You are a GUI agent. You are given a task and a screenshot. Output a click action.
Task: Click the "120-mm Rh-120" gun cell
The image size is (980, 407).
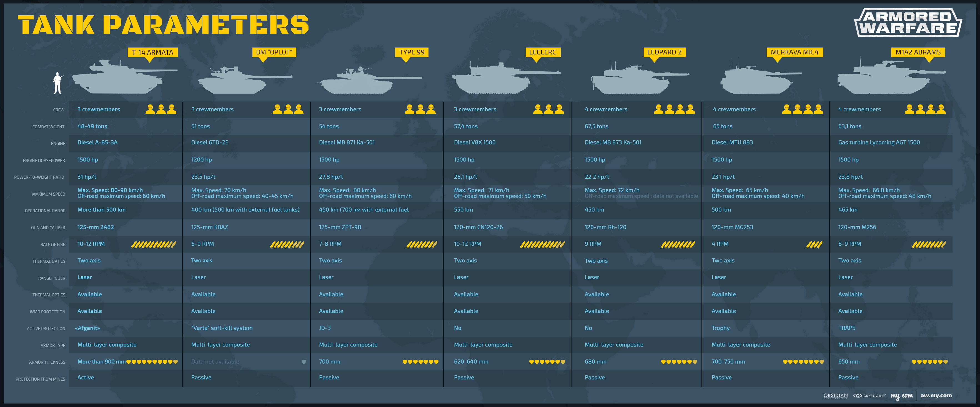[605, 227]
